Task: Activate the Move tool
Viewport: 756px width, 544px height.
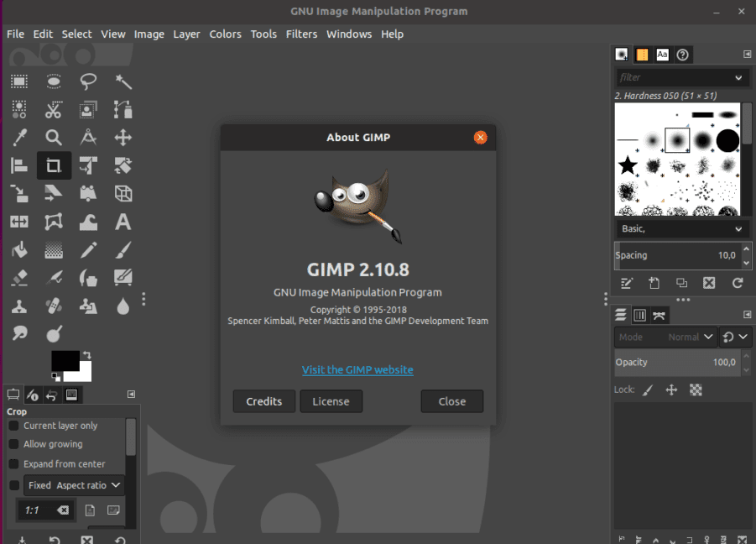Action: tap(123, 137)
